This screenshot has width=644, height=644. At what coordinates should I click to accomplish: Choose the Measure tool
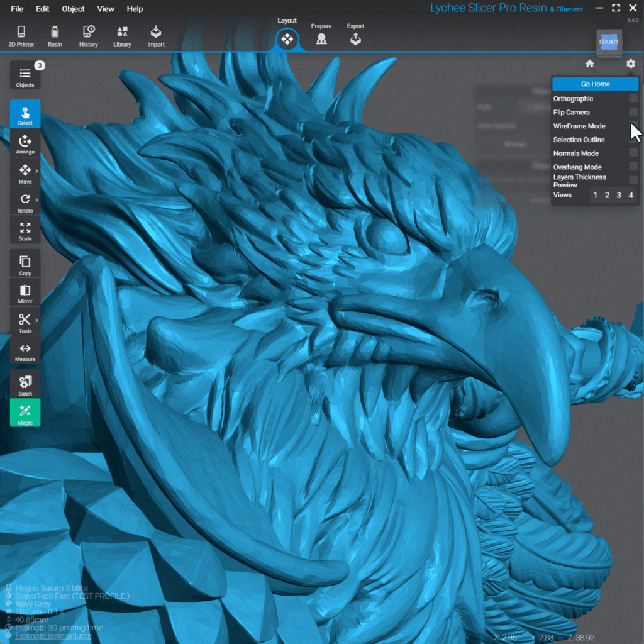tap(25, 352)
